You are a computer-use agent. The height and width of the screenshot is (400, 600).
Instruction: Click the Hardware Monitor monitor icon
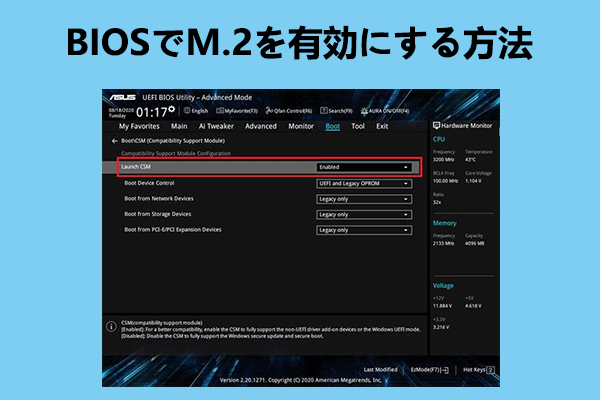(436, 126)
